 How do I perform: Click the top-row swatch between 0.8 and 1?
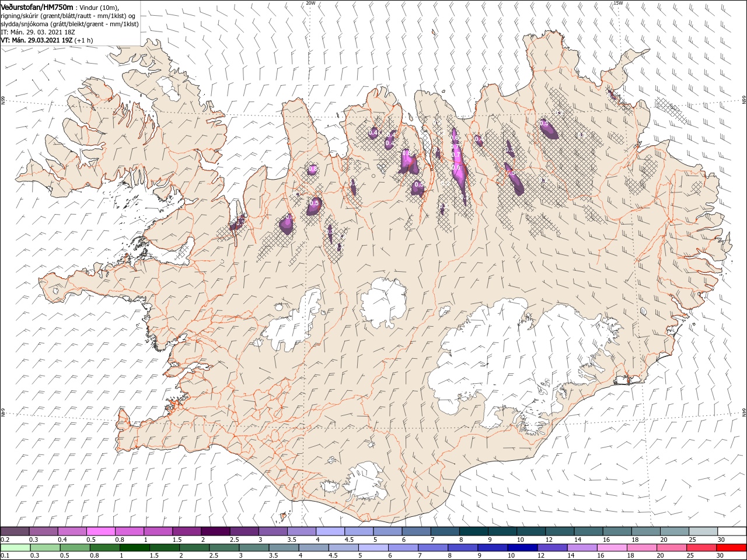pos(130,531)
